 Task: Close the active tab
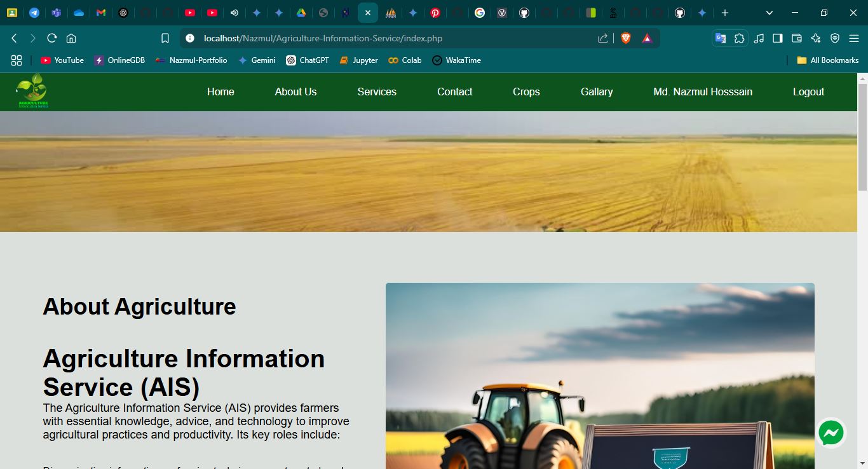tap(368, 13)
